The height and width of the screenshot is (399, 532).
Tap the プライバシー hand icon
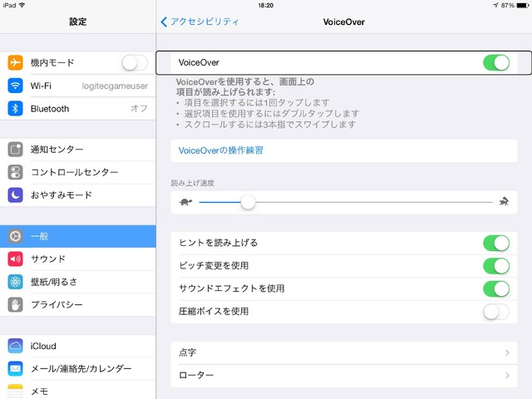pos(15,305)
